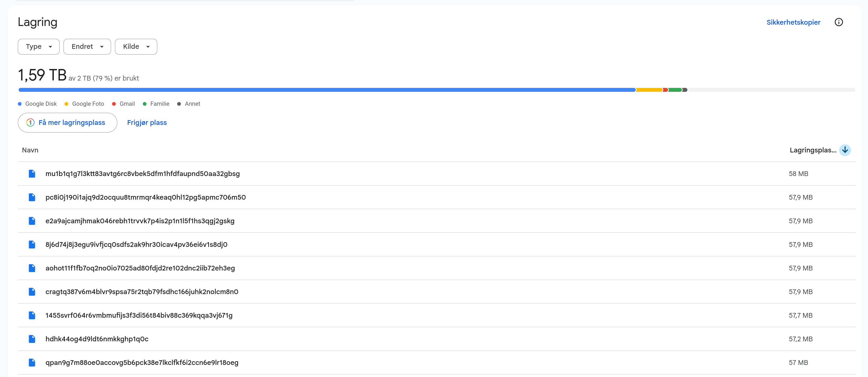Open the Kilde filter dropdown
This screenshot has width=868, height=377.
click(x=136, y=46)
